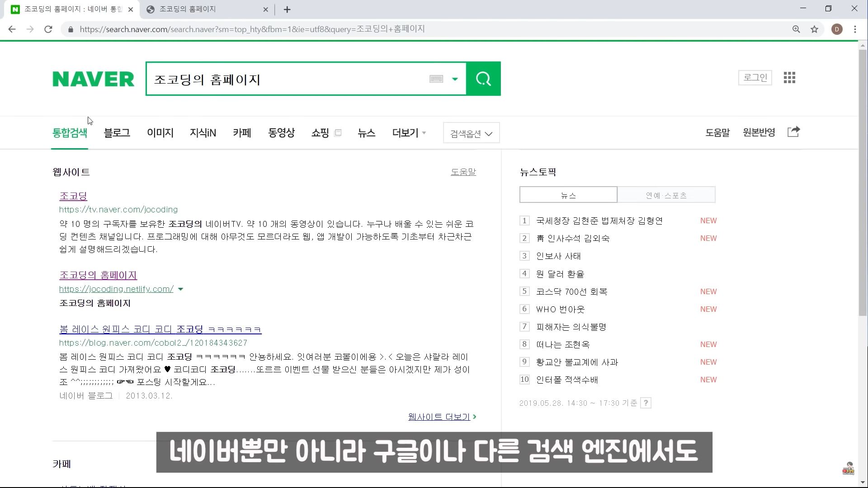Open the Chrome profile avatar D
The image size is (868, 488).
point(837,29)
